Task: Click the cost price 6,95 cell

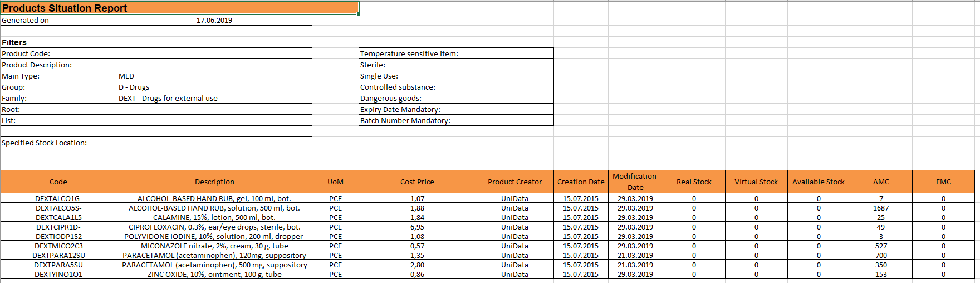Action: pos(417,227)
